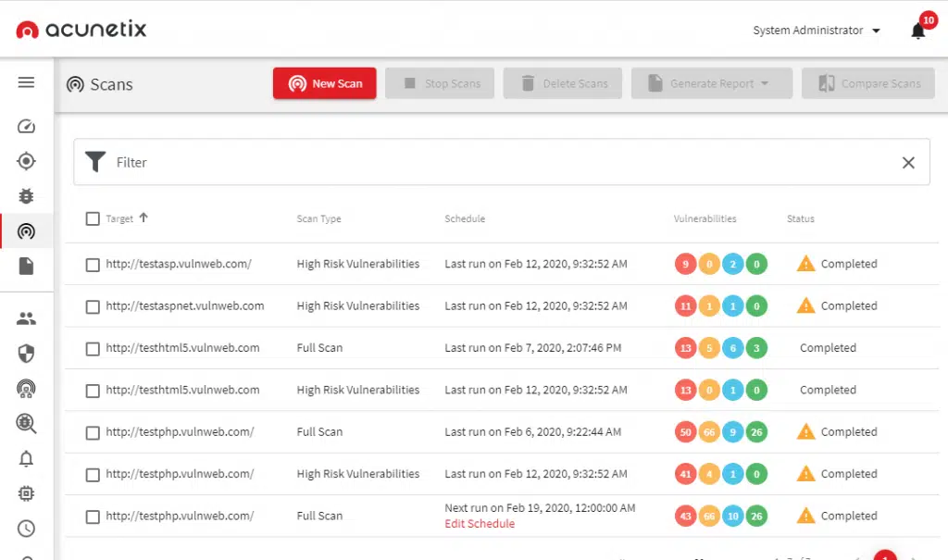Open the http://testasp.vulnweb.com/ target
Screen dimensions: 948x560
(x=179, y=264)
